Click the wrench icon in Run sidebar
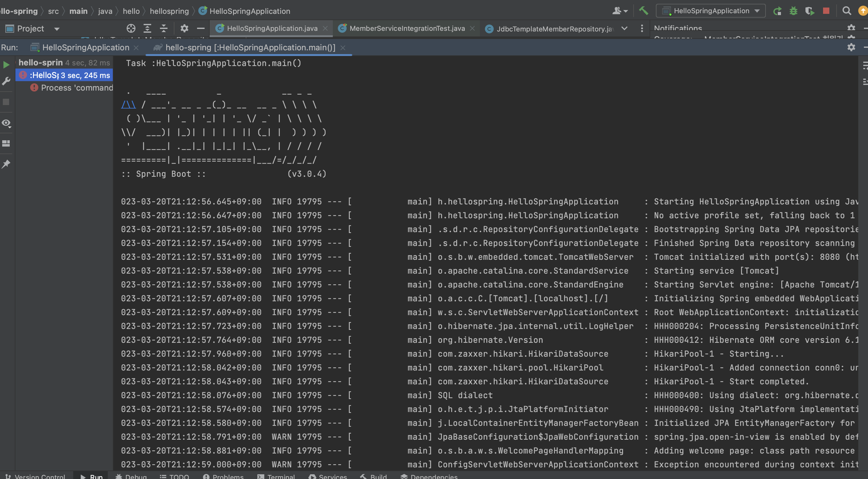 pos(6,81)
